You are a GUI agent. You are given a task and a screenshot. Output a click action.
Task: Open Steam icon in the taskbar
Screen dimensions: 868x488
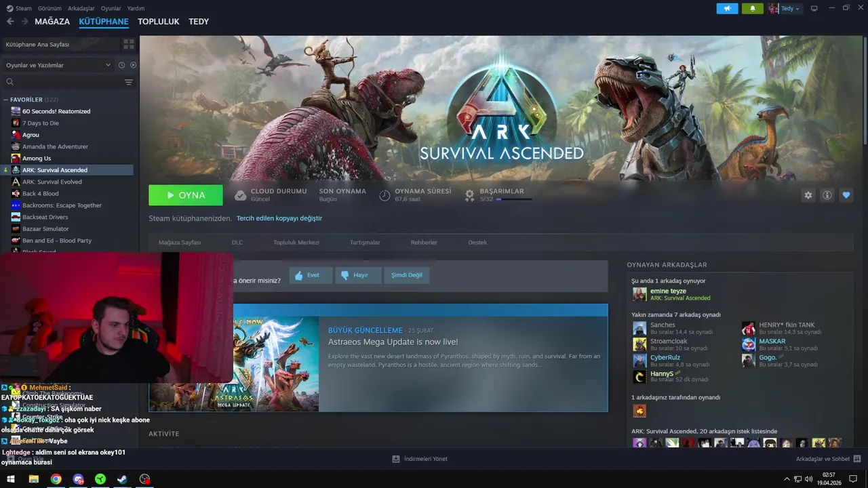[x=122, y=479]
